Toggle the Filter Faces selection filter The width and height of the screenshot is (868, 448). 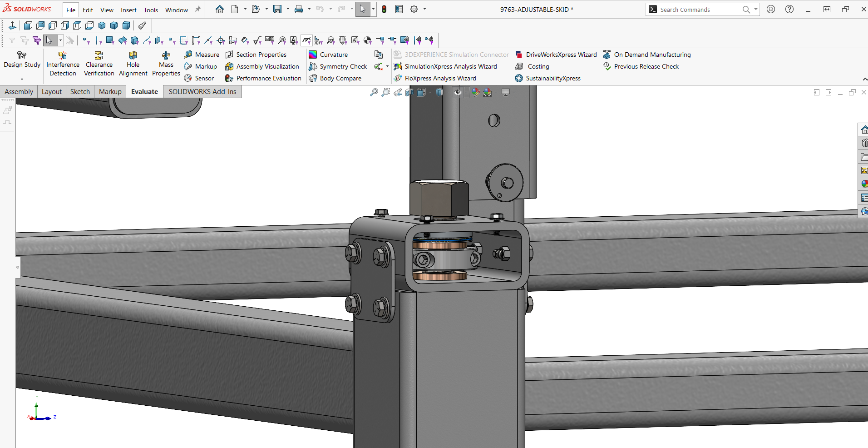[x=110, y=40]
